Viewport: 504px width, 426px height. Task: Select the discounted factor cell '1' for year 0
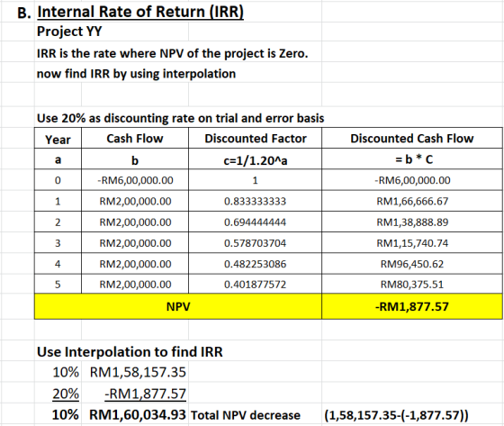point(255,180)
